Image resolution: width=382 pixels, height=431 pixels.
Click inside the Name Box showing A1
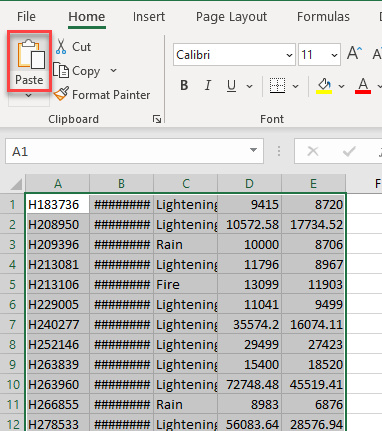tap(127, 151)
